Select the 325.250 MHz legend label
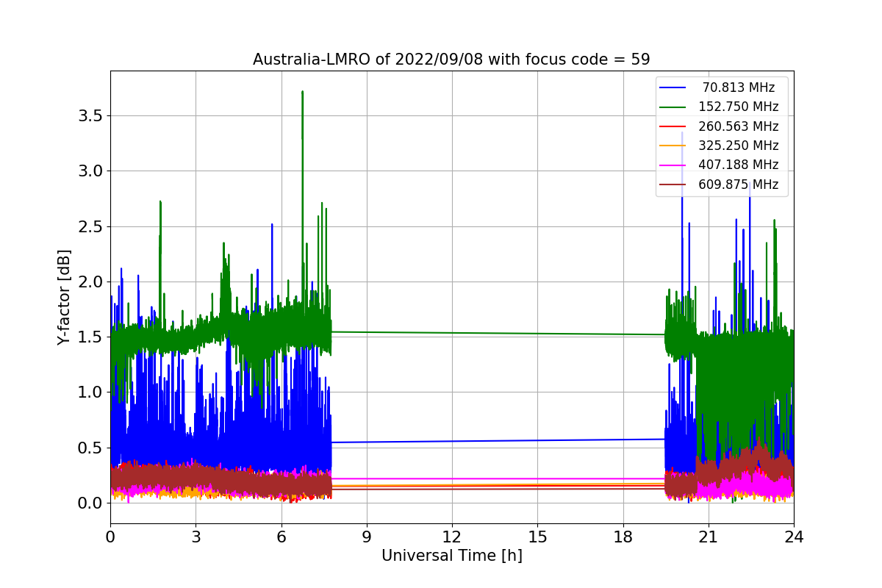This screenshot has width=882, height=588. 739,146
